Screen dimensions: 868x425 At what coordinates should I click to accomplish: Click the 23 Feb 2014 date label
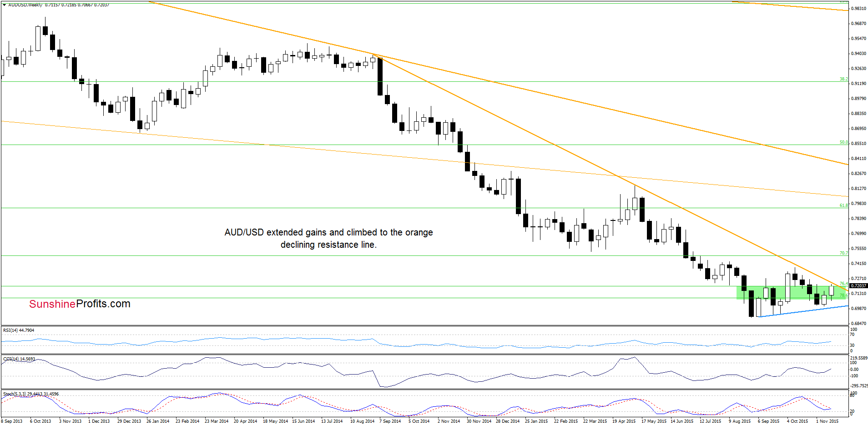tap(187, 421)
